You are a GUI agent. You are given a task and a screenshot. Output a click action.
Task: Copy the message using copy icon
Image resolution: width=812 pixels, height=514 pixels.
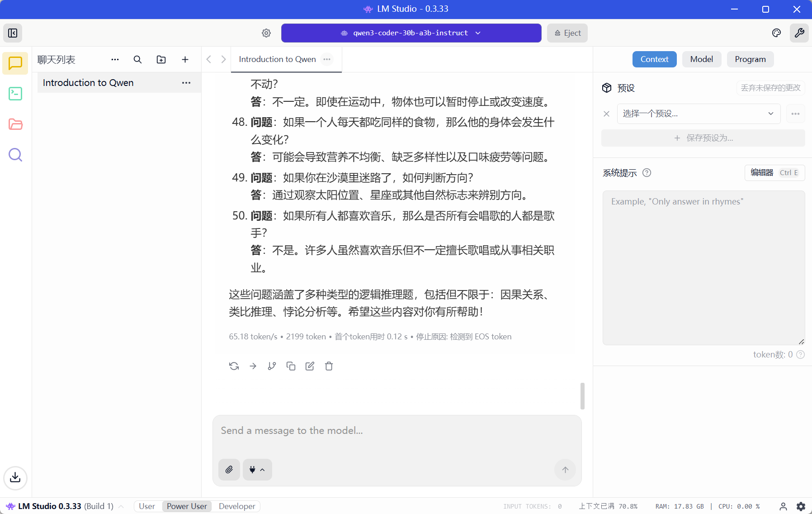tap(291, 366)
